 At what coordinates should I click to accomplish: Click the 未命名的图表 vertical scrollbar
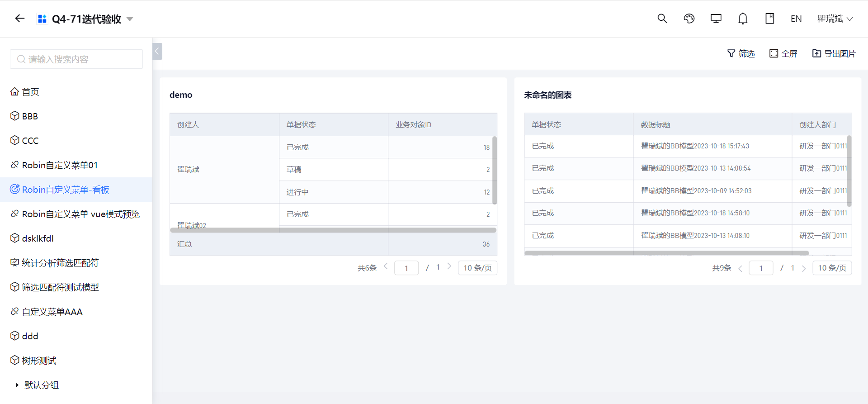[849, 171]
